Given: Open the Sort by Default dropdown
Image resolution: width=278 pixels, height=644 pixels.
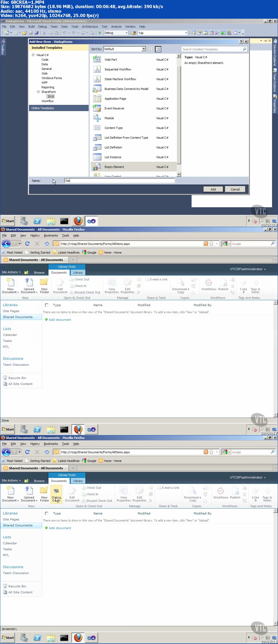Looking at the screenshot, I should click(144, 49).
